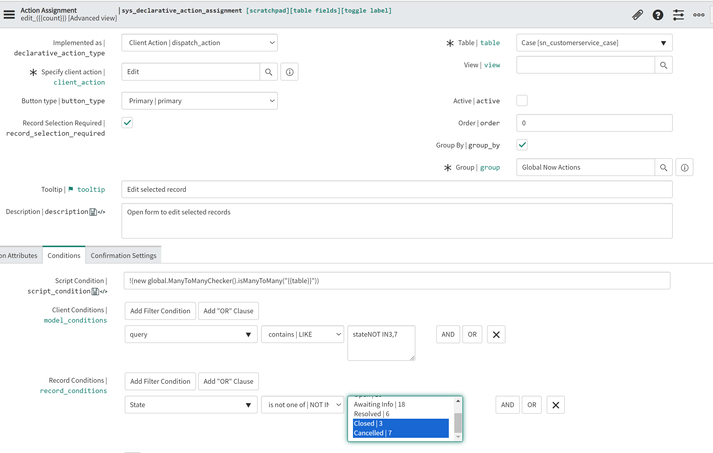Viewport: 713px width, 453px height.
Task: Show info for Specify client action record
Action: (x=290, y=72)
